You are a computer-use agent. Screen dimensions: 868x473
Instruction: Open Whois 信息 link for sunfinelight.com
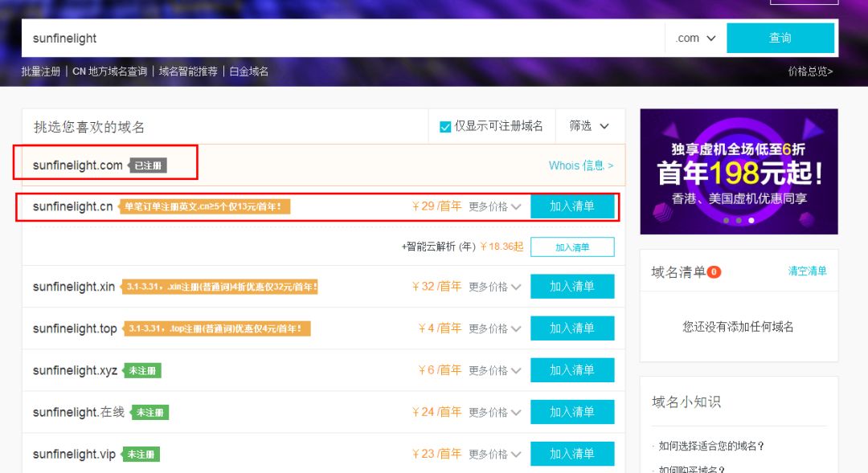point(580,165)
